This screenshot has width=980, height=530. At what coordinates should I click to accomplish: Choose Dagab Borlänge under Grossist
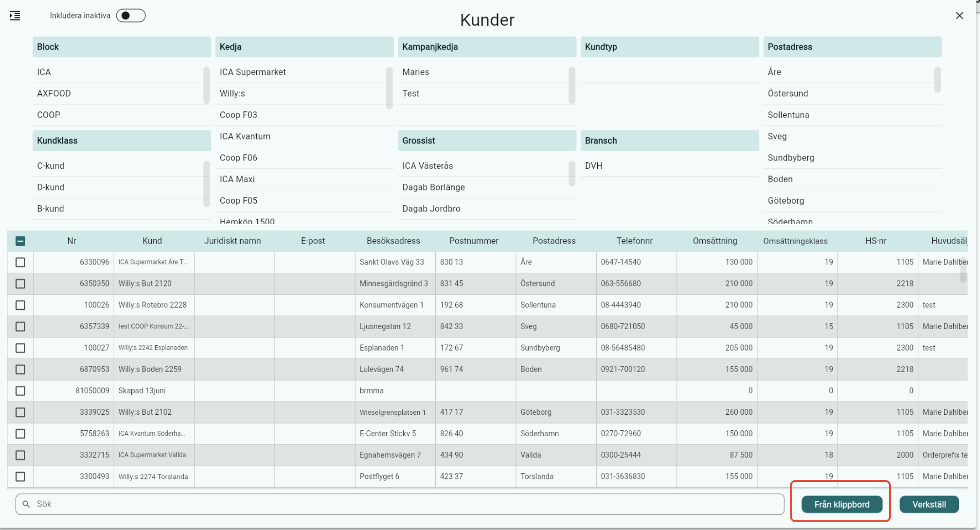(433, 187)
